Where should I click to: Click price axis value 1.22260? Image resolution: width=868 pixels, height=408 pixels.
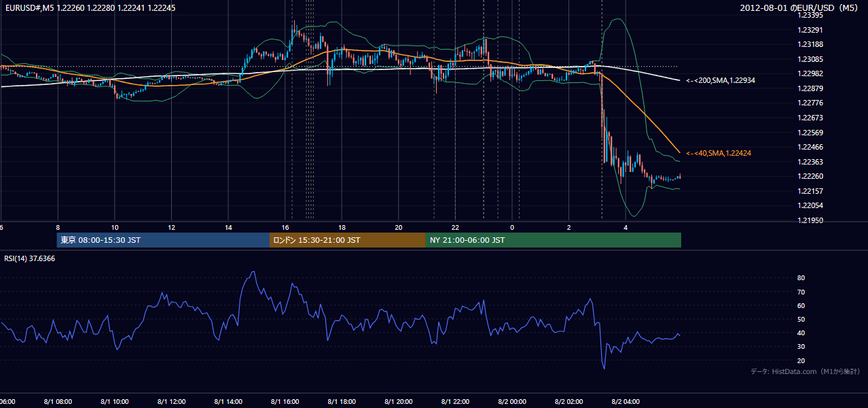point(810,176)
